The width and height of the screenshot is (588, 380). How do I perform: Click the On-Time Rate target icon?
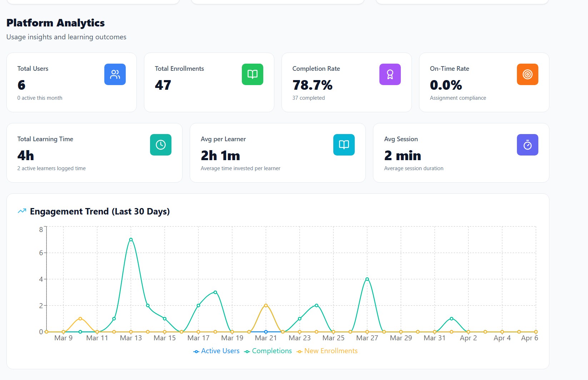(x=527, y=74)
